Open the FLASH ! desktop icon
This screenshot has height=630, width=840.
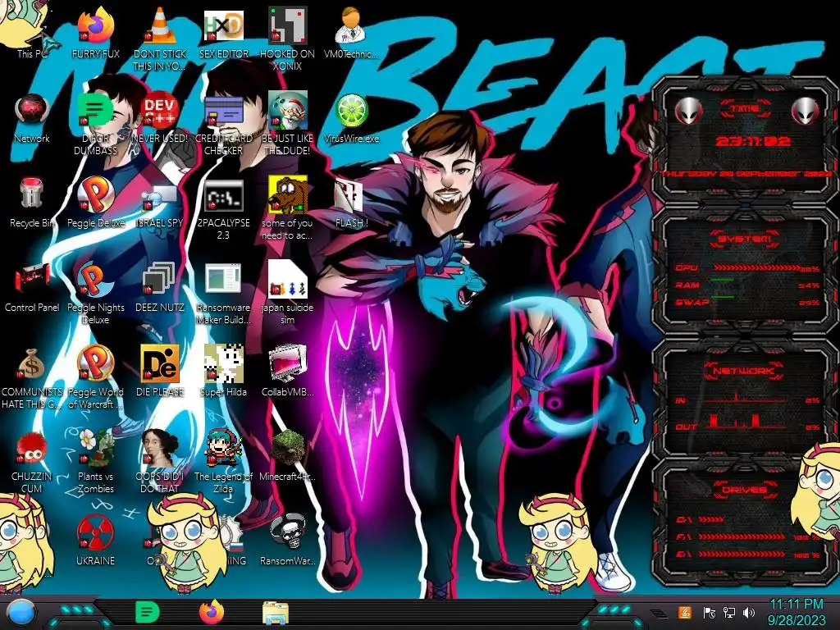[x=349, y=195]
